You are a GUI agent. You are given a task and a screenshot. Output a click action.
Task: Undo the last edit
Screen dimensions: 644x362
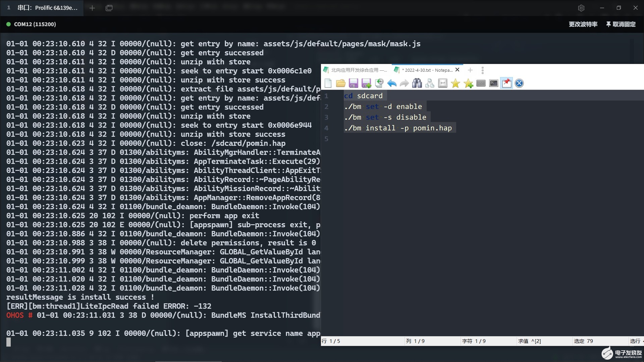pyautogui.click(x=392, y=83)
